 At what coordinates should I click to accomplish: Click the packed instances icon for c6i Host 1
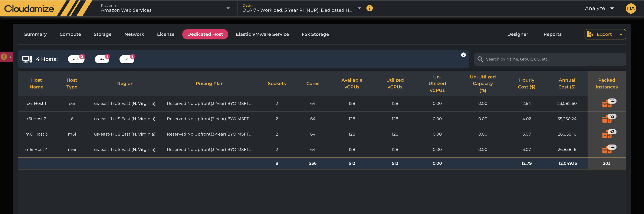[607, 104]
